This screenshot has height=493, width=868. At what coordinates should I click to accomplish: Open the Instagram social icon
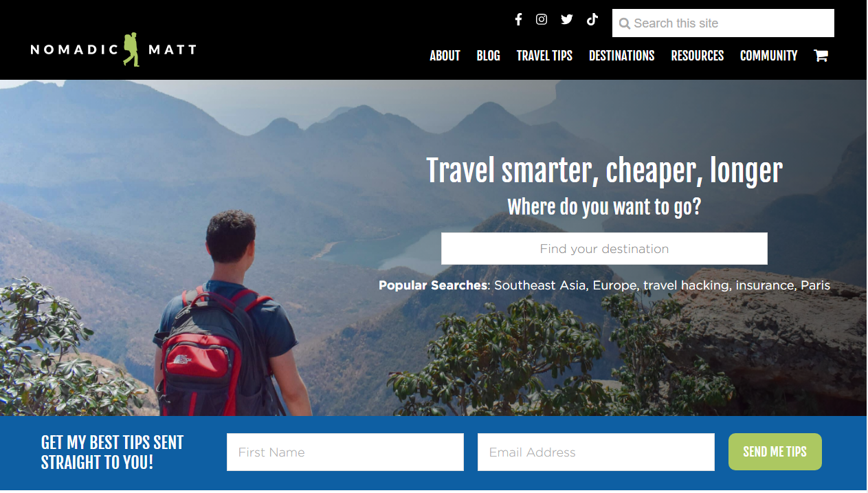[x=542, y=19]
